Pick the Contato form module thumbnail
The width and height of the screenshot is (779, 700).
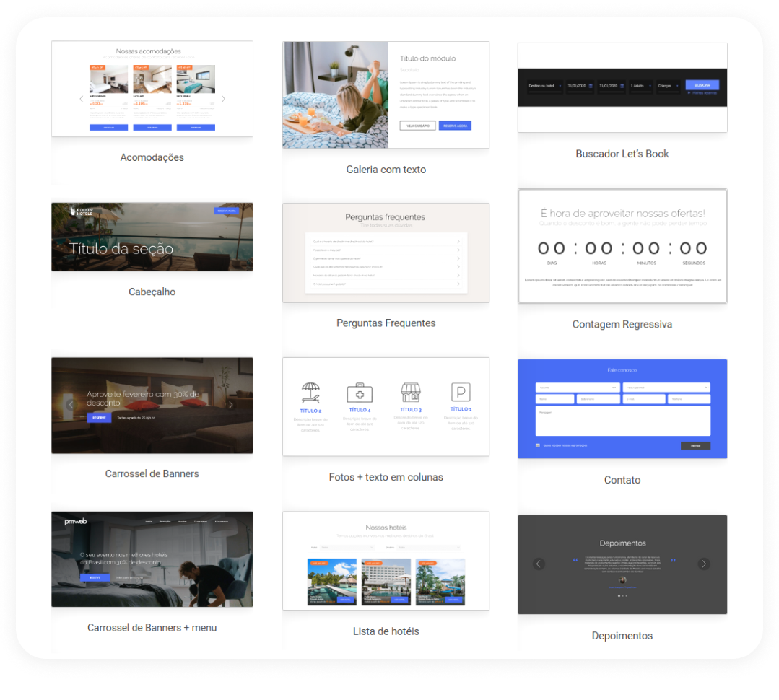point(622,408)
